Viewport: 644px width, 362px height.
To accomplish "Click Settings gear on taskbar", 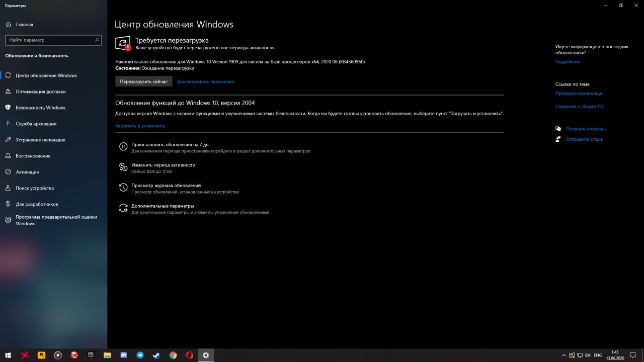I will pos(206,355).
